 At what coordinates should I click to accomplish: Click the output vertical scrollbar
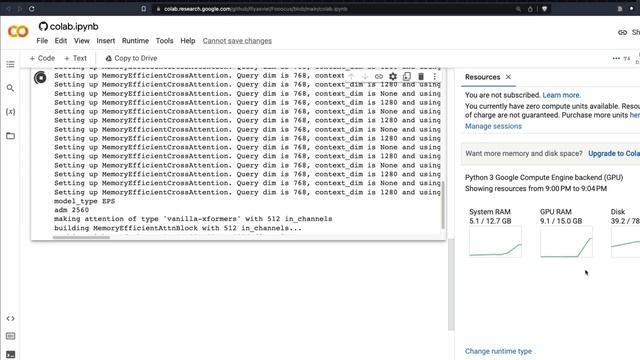click(443, 204)
